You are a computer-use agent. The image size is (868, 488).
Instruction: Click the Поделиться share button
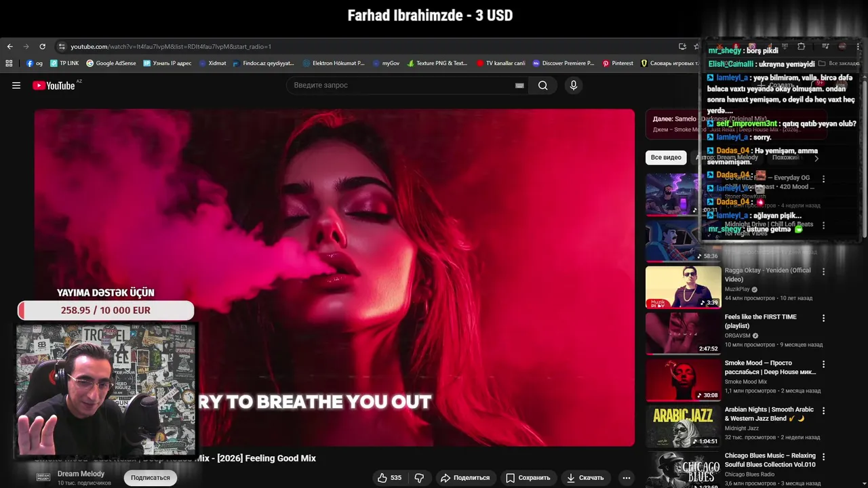[465, 478]
